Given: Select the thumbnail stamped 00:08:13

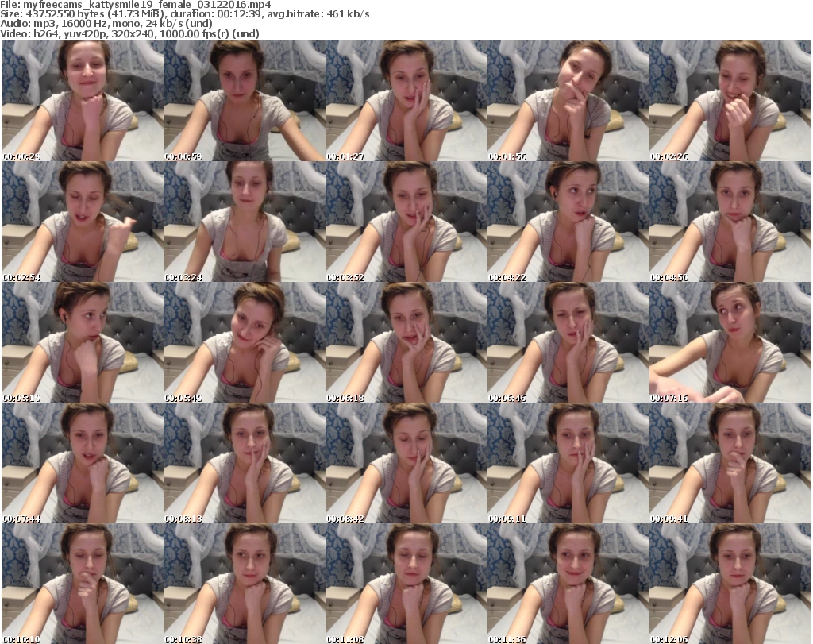Looking at the screenshot, I should click(245, 463).
